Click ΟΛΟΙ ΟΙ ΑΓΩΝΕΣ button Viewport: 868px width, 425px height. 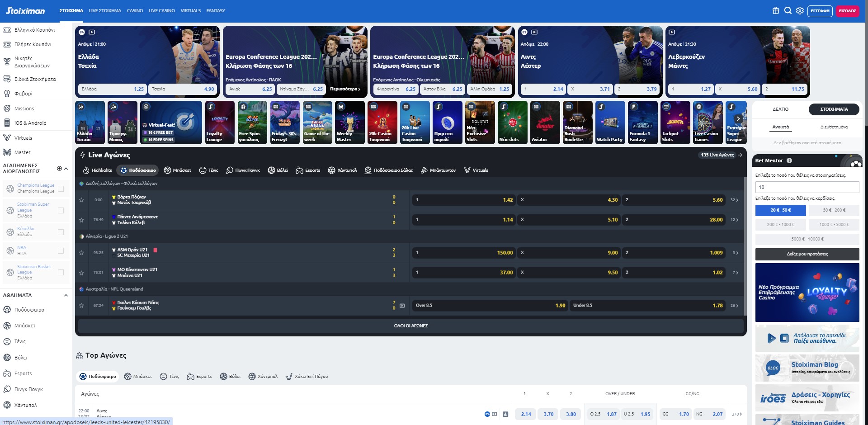[410, 326]
